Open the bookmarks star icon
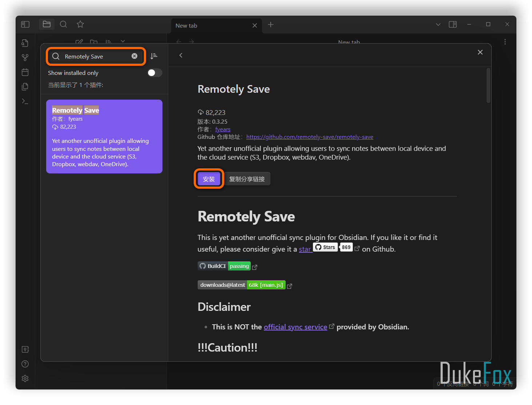The width and height of the screenshot is (532, 405). point(80,24)
